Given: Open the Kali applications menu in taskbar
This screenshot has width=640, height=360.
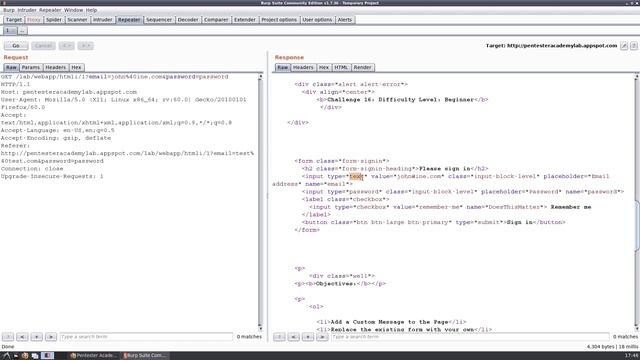Looking at the screenshot, I should 7,356.
